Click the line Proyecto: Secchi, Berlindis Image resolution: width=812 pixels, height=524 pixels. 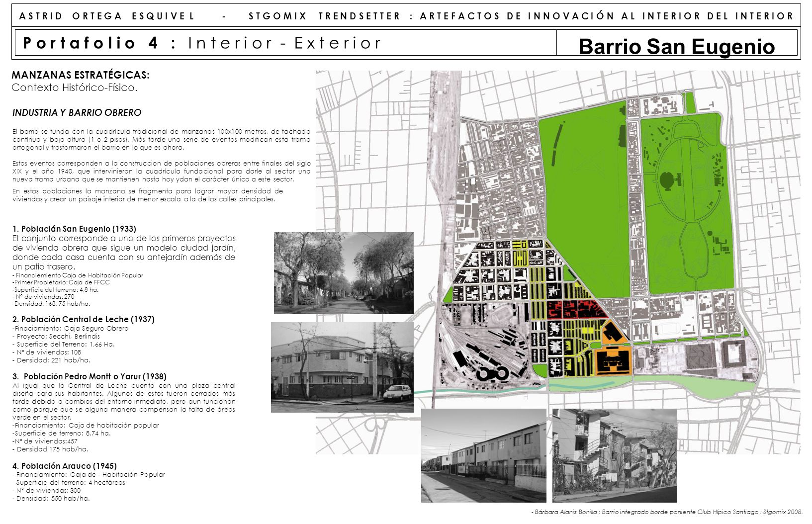coord(56,336)
